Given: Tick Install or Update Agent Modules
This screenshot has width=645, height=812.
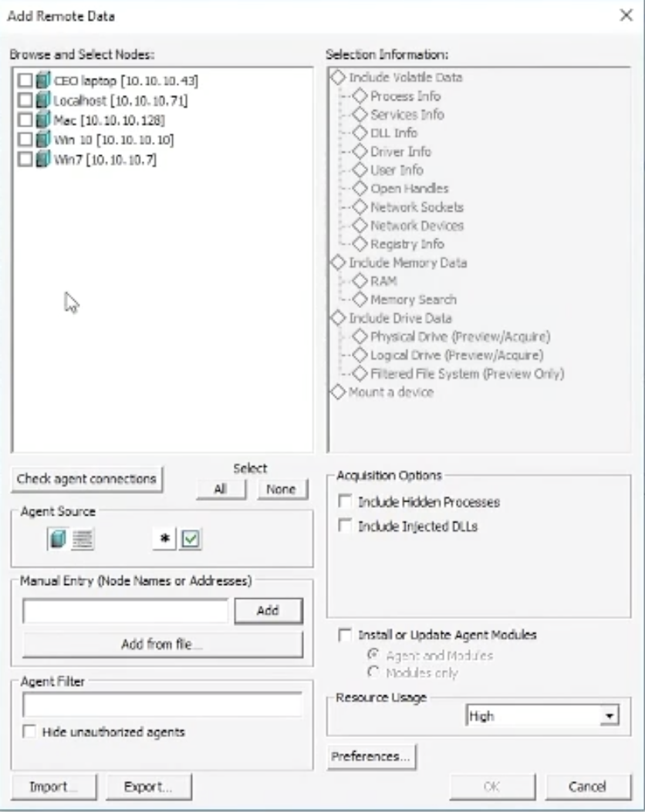Looking at the screenshot, I should coord(345,635).
